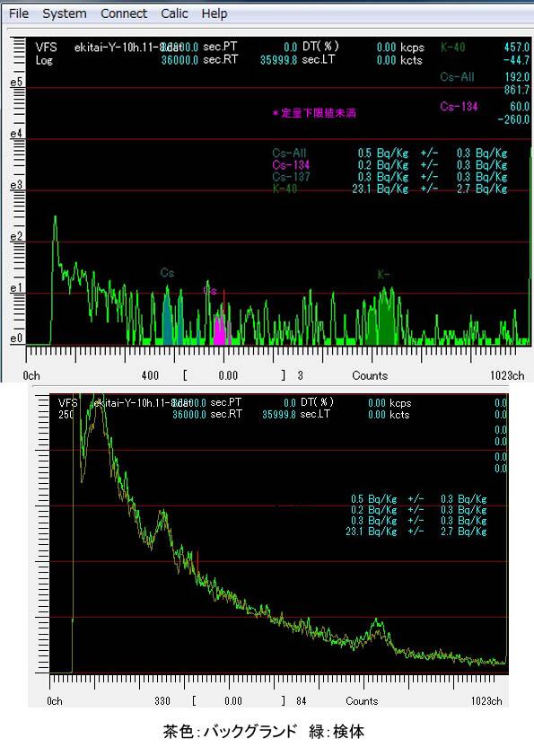Click the 'Cs-All' ROI label in top right

[458, 76]
